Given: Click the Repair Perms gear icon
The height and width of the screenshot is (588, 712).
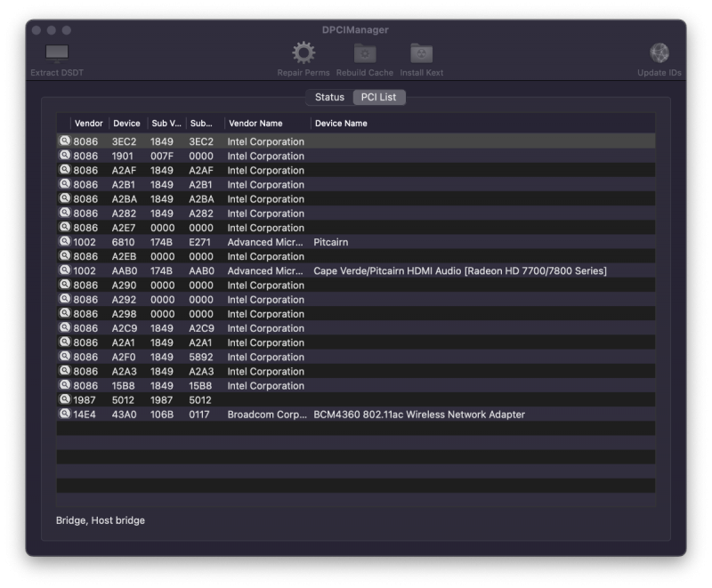Looking at the screenshot, I should 303,53.
